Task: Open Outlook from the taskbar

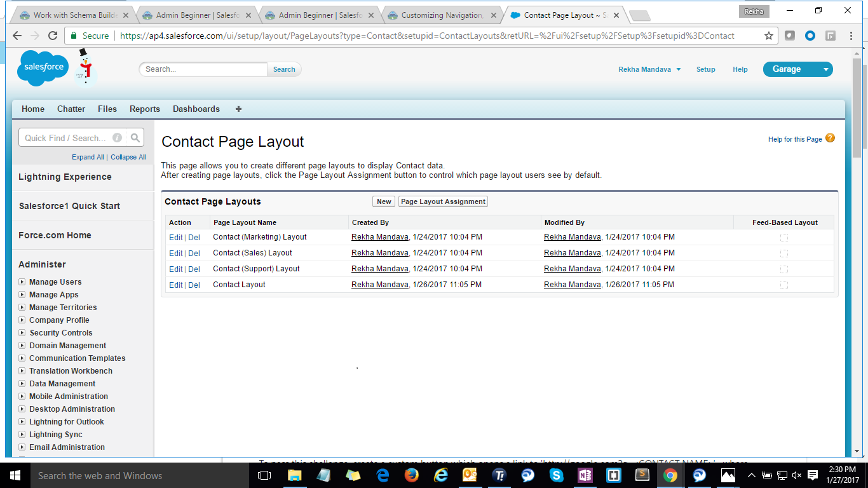Action: pyautogui.click(x=470, y=475)
